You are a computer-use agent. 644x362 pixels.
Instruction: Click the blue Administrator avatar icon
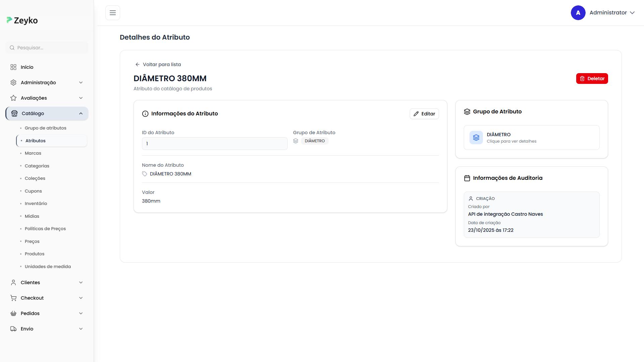(578, 13)
